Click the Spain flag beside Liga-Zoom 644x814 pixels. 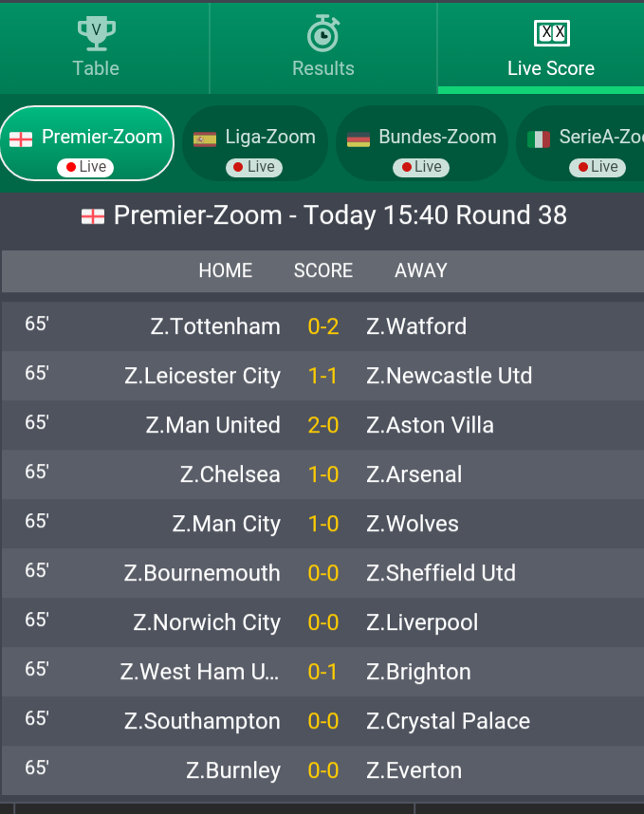(x=205, y=139)
